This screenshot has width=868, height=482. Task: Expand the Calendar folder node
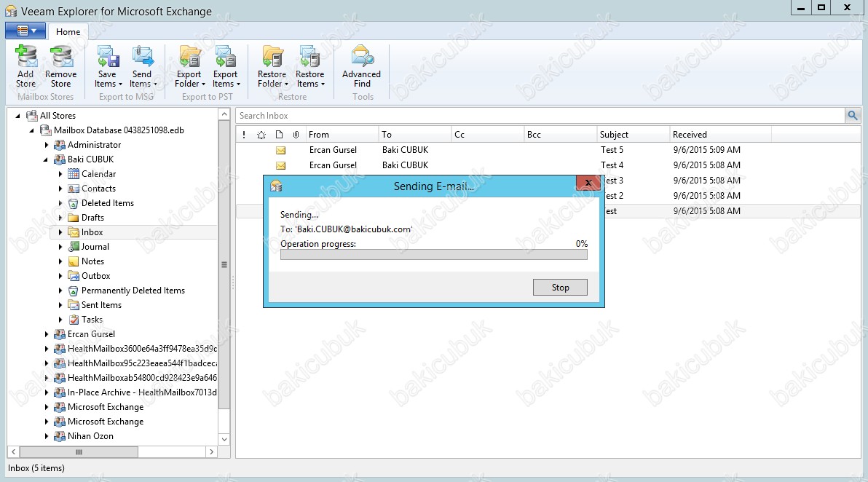point(60,174)
